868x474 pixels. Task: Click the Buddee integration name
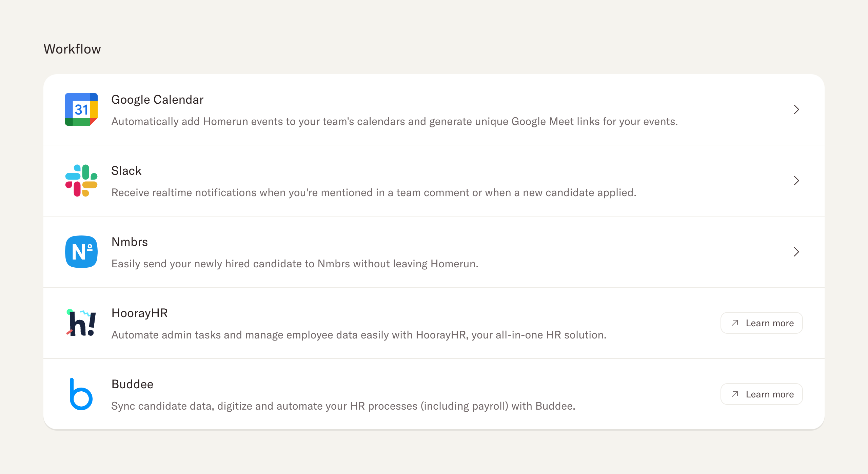tap(132, 384)
